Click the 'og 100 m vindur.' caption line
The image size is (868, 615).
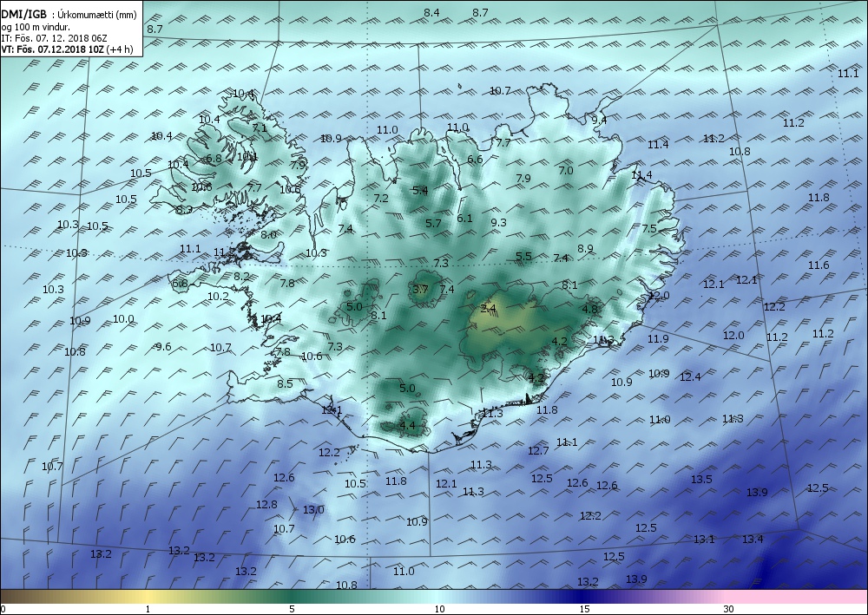pos(36,27)
